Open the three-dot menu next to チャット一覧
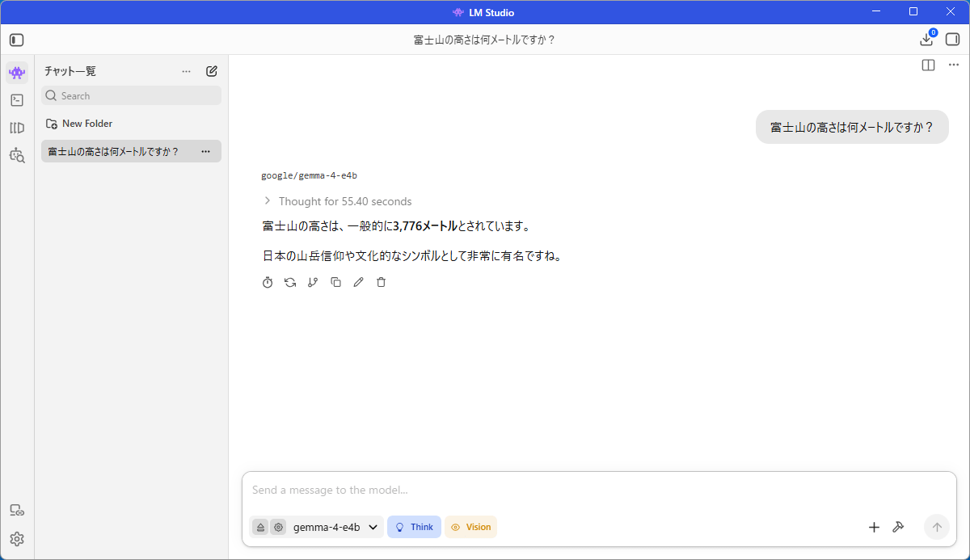 click(x=187, y=71)
